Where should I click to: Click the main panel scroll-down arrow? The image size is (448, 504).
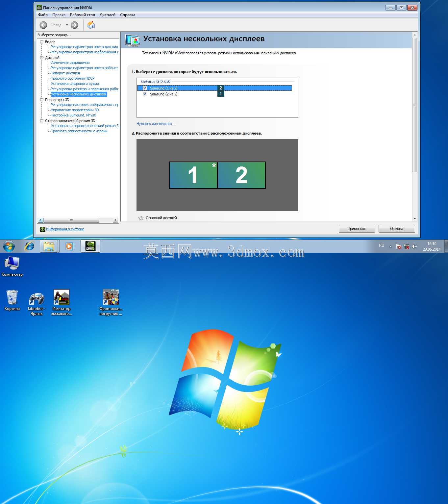(x=414, y=219)
